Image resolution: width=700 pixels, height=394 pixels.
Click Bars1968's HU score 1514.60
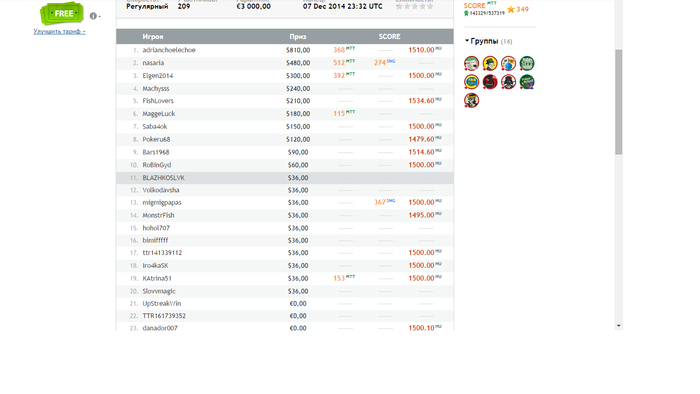click(425, 152)
